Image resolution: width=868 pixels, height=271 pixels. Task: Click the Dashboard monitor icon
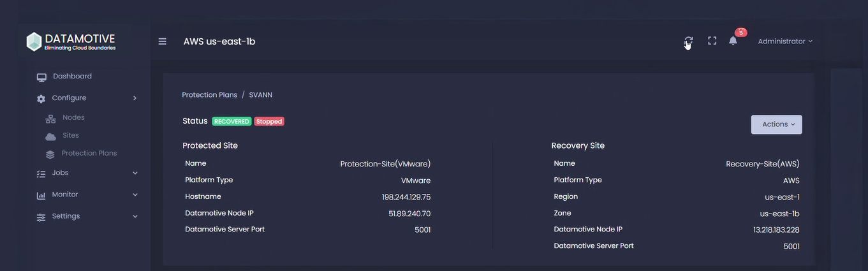(41, 77)
